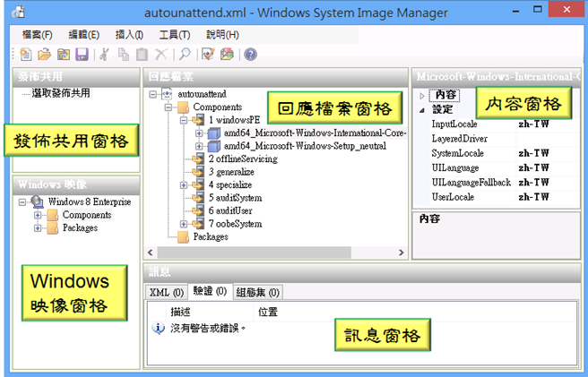Viewport: 588px width, 377px height.
Task: Open the 工具(T) menu
Action: tap(175, 35)
